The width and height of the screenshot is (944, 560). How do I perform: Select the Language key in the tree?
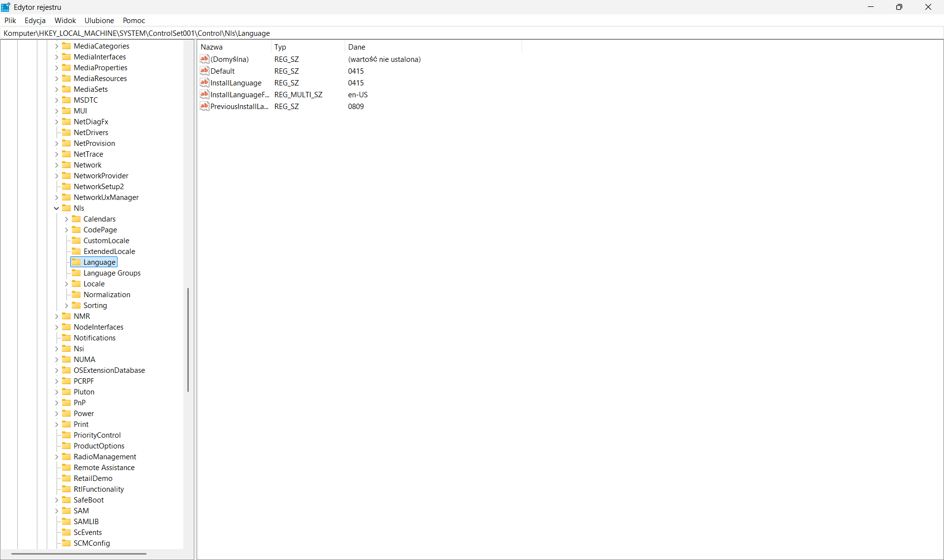click(x=99, y=262)
